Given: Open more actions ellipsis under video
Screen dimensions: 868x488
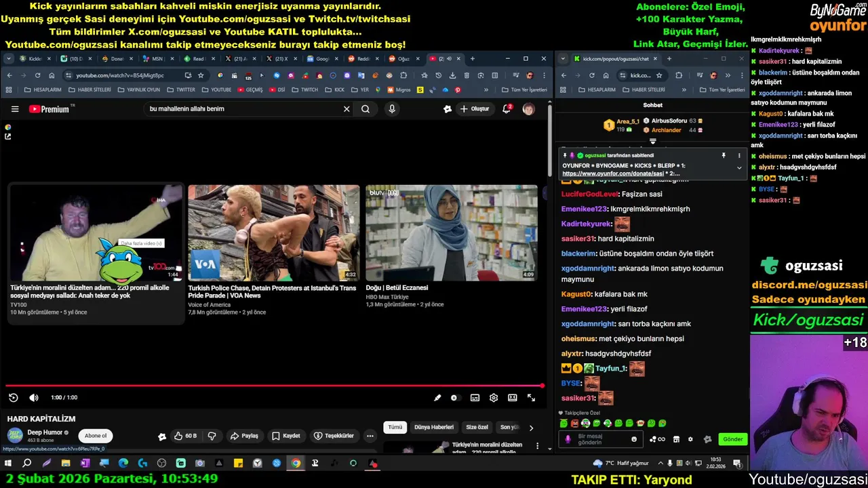Looking at the screenshot, I should click(370, 436).
